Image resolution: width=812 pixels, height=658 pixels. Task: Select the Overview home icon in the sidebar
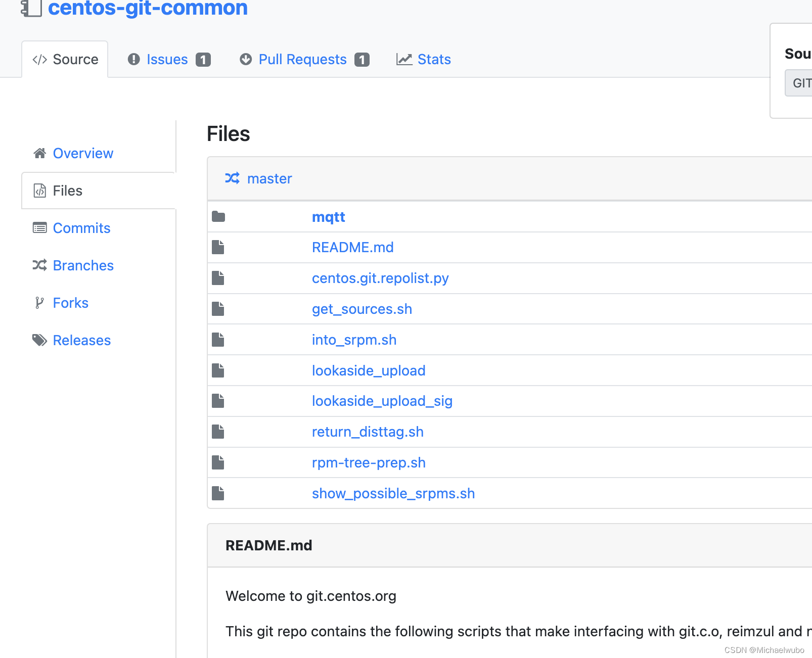pos(39,153)
